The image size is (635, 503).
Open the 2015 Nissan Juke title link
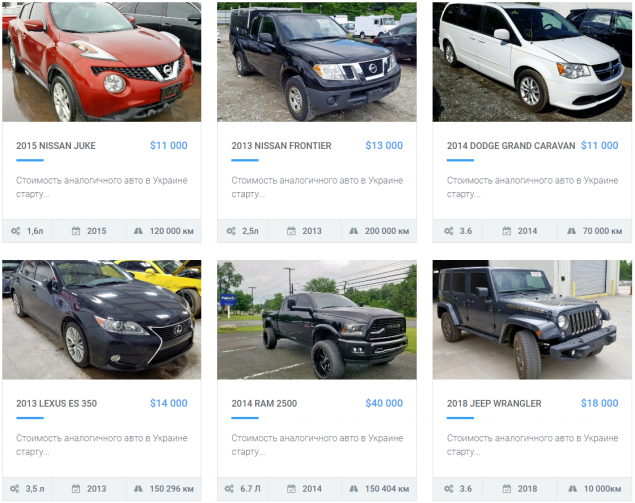tap(56, 146)
